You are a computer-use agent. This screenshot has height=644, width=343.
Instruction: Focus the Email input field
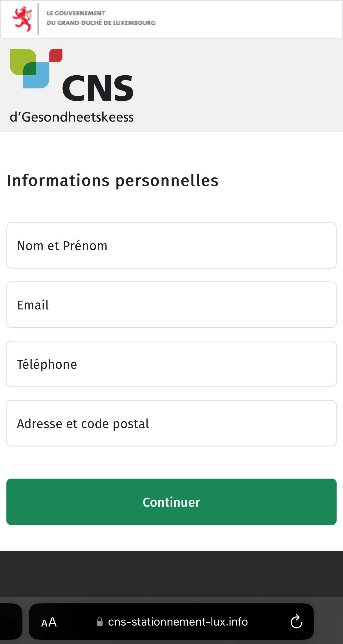click(x=171, y=305)
